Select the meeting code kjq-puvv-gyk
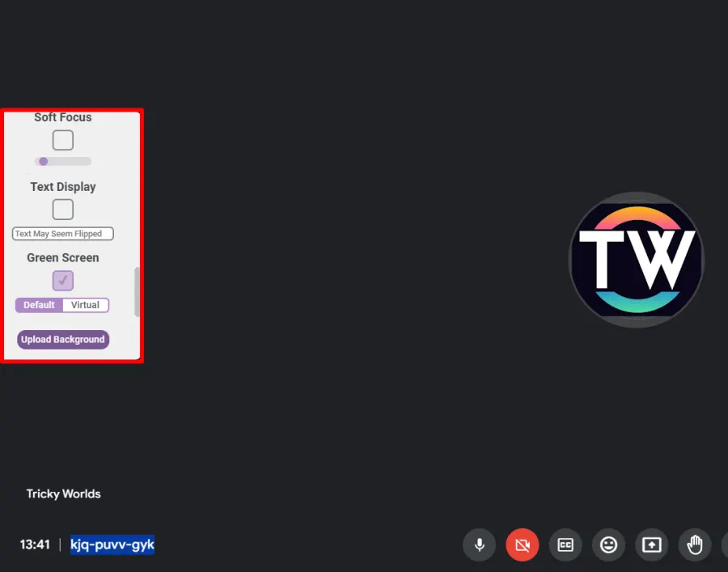The height and width of the screenshot is (572, 728). 112,544
